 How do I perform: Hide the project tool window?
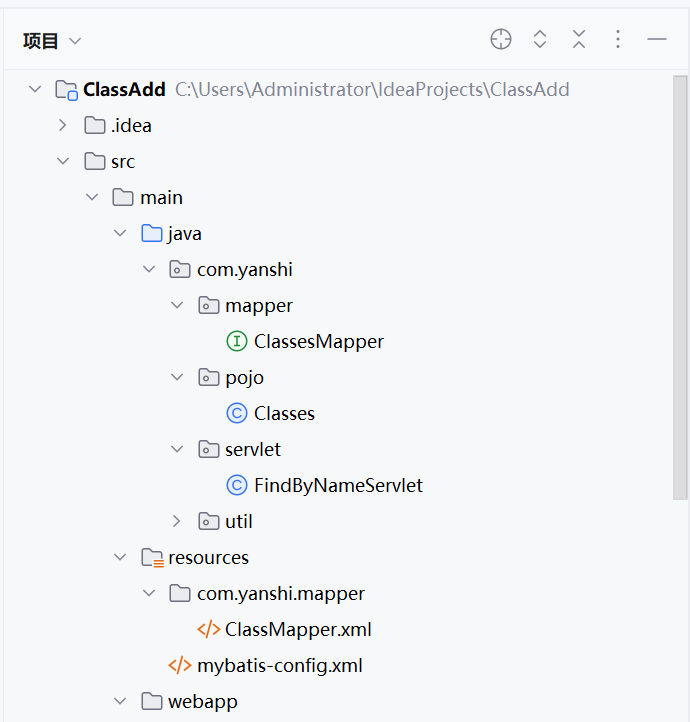click(x=657, y=39)
